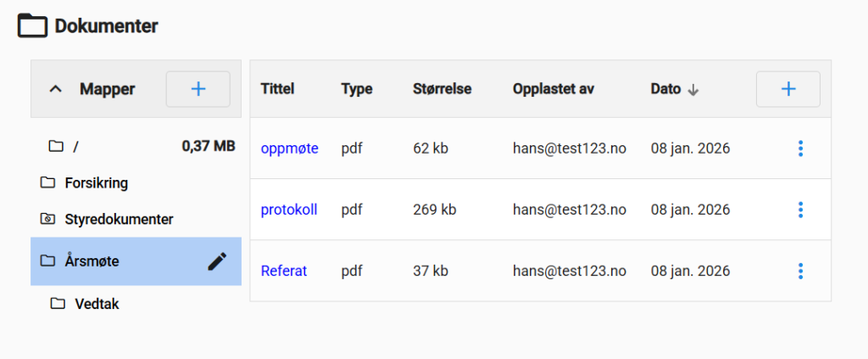Click the Dato sort arrow icon
This screenshot has width=868, height=359.
point(693,90)
